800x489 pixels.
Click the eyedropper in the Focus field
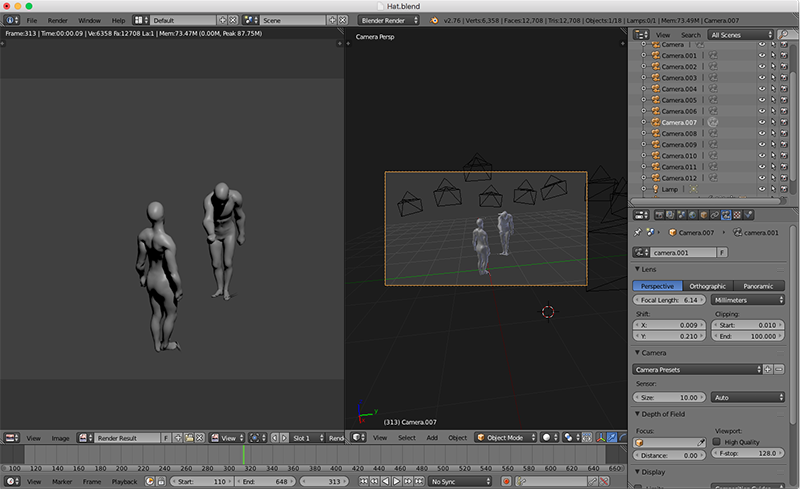(x=700, y=441)
